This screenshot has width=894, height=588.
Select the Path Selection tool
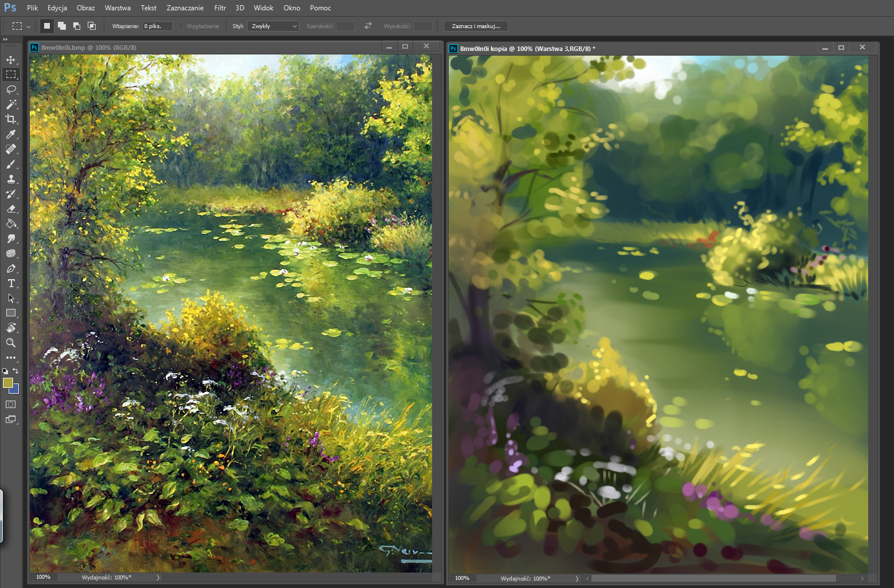click(x=11, y=298)
